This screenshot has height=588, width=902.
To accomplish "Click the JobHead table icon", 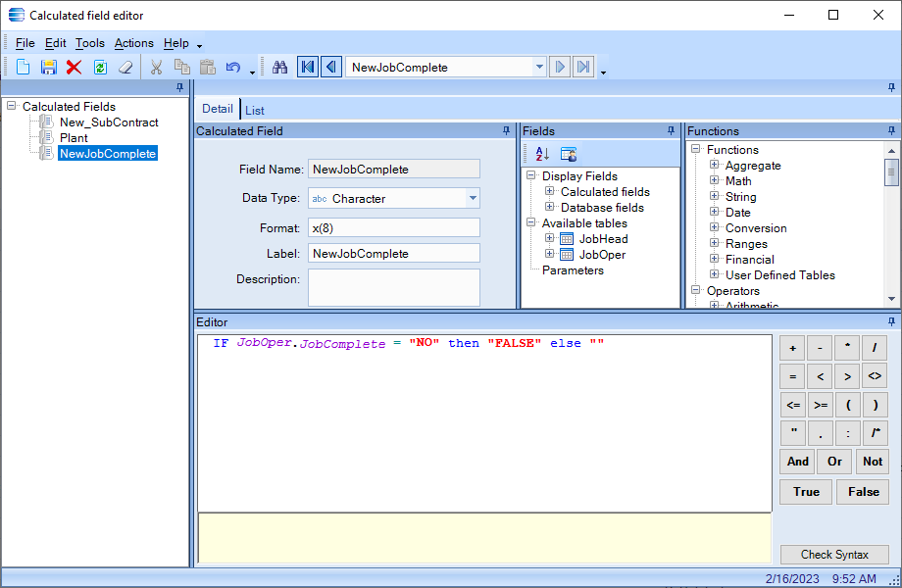I will click(567, 239).
